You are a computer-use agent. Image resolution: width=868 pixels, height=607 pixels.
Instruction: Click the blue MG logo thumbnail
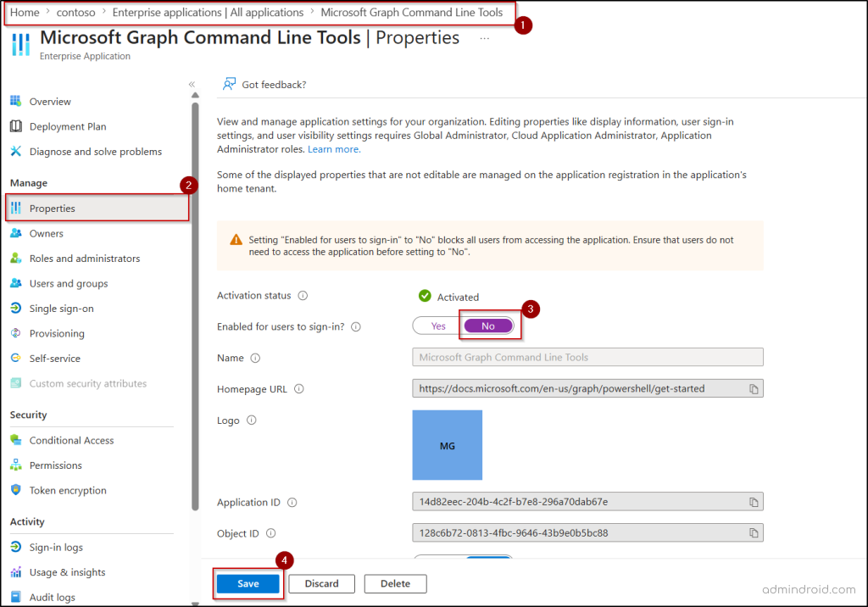tap(448, 445)
